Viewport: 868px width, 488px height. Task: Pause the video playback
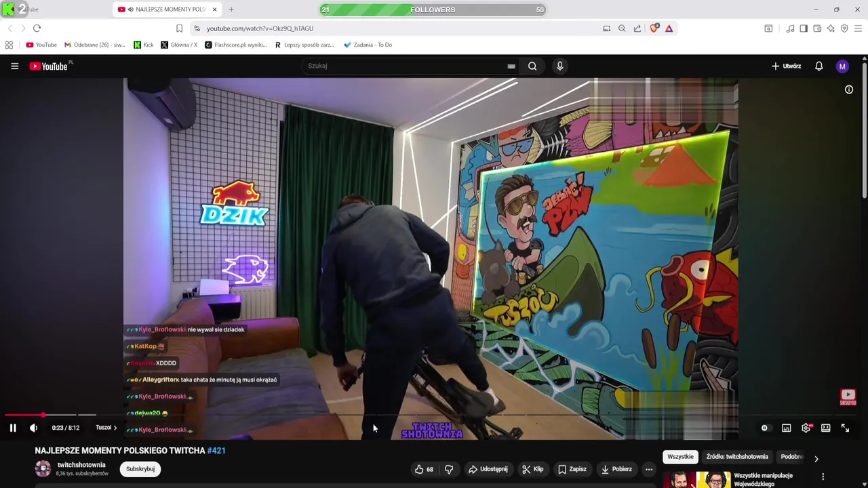13,428
